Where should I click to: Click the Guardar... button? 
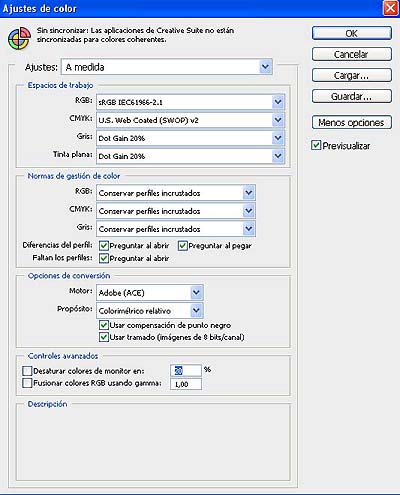tap(352, 97)
